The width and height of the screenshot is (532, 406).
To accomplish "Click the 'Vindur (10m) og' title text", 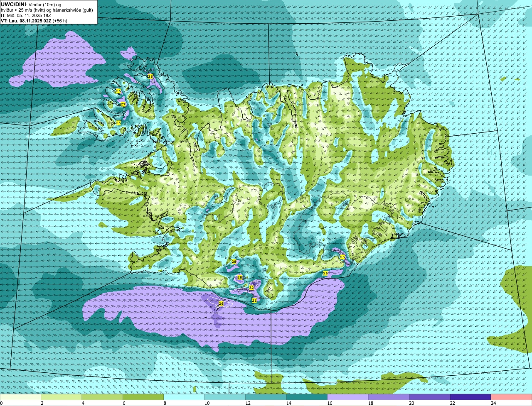I will 44,4.
